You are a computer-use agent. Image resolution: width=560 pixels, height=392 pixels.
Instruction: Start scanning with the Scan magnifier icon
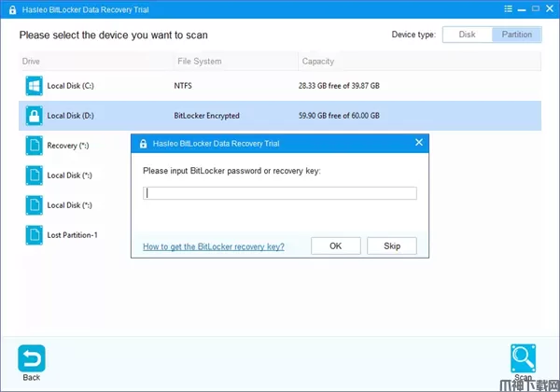(x=524, y=358)
